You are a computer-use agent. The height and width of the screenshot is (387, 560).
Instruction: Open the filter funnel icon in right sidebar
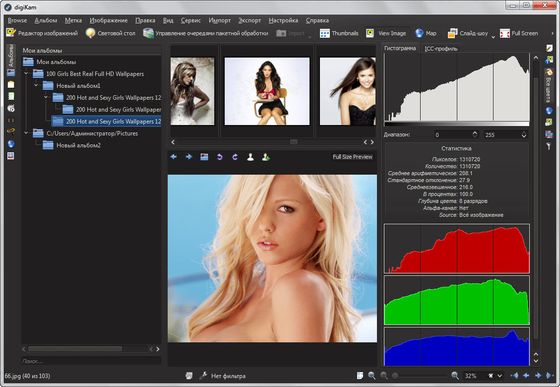click(549, 146)
